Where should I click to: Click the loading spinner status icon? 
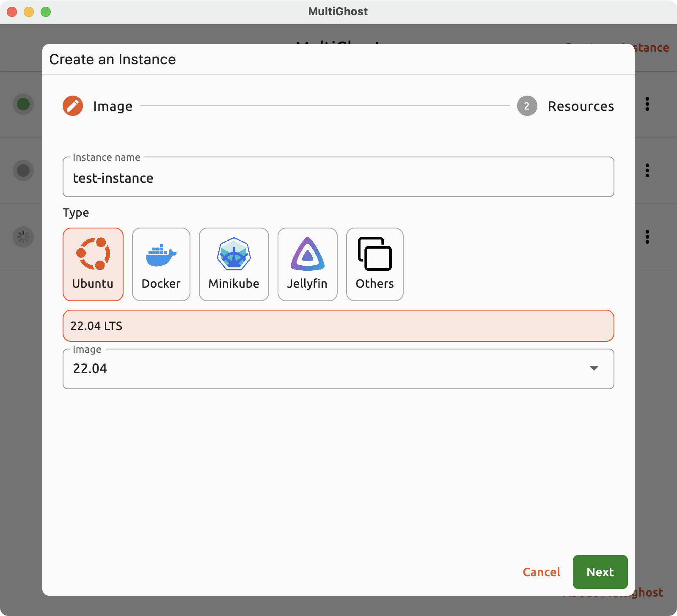click(23, 236)
